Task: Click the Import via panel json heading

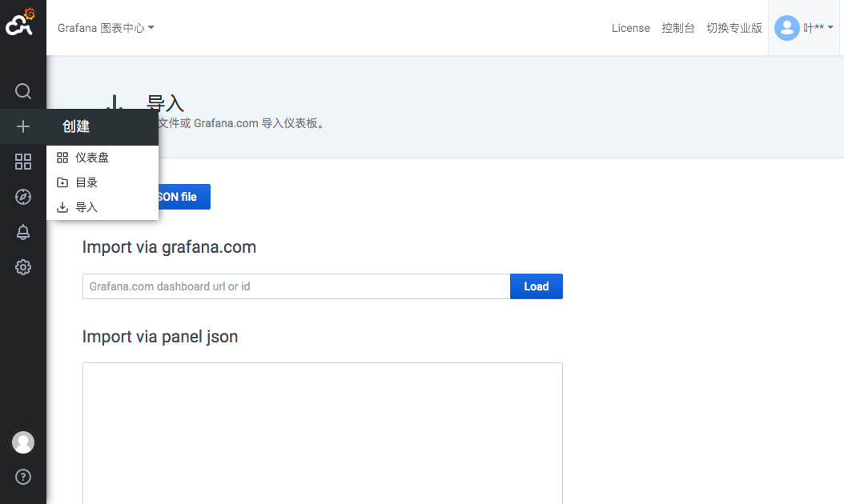Action: tap(160, 337)
